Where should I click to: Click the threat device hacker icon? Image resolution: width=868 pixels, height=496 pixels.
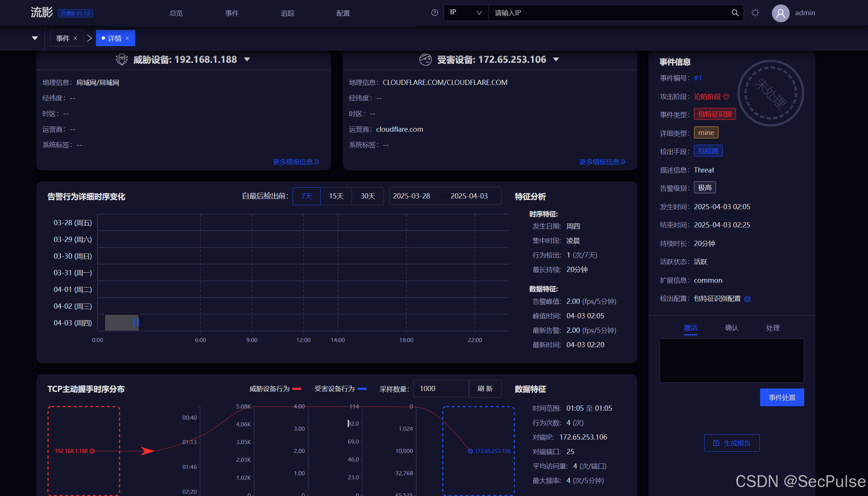tap(122, 59)
